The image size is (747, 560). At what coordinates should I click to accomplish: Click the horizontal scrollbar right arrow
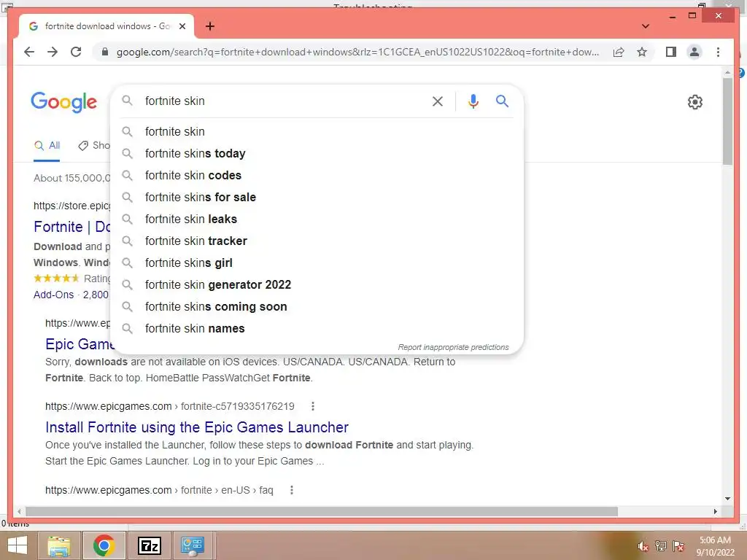click(x=715, y=511)
